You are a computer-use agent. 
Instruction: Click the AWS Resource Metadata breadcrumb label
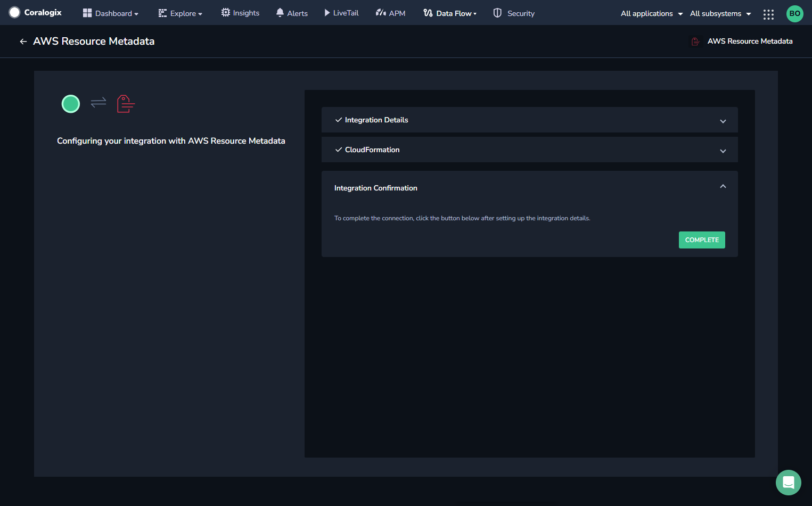750,41
